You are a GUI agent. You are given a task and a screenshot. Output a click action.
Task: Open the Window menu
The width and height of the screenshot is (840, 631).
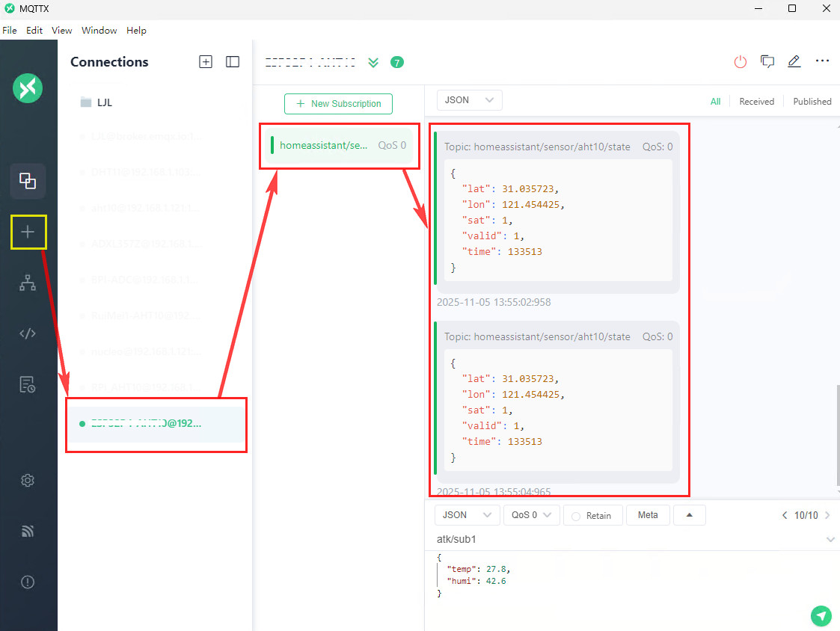[99, 31]
